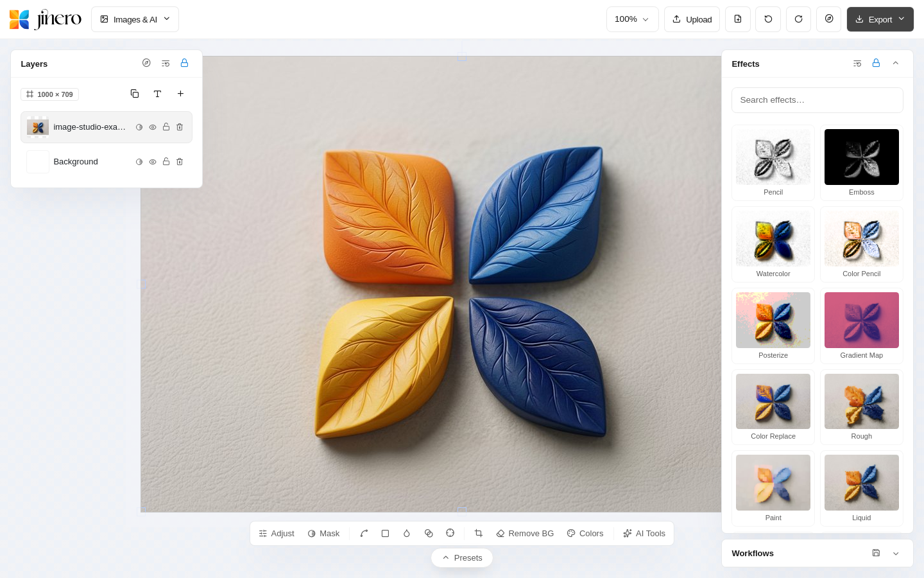The height and width of the screenshot is (578, 924).
Task: Open the Mask tool
Action: point(324,534)
